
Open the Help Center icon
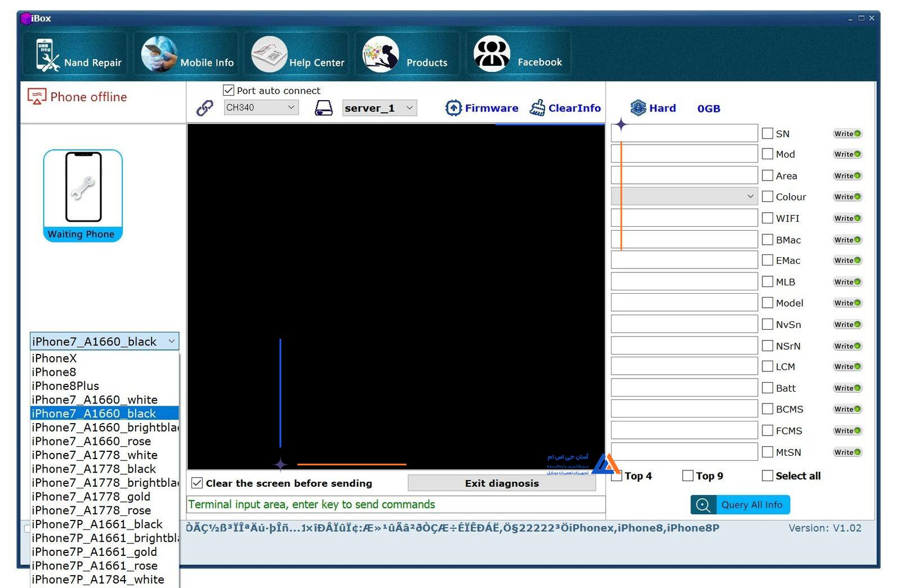(x=269, y=54)
